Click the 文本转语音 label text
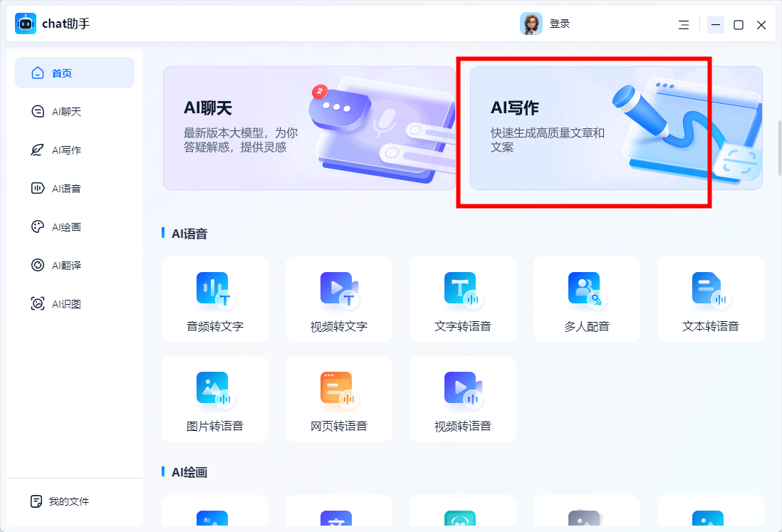 [711, 327]
